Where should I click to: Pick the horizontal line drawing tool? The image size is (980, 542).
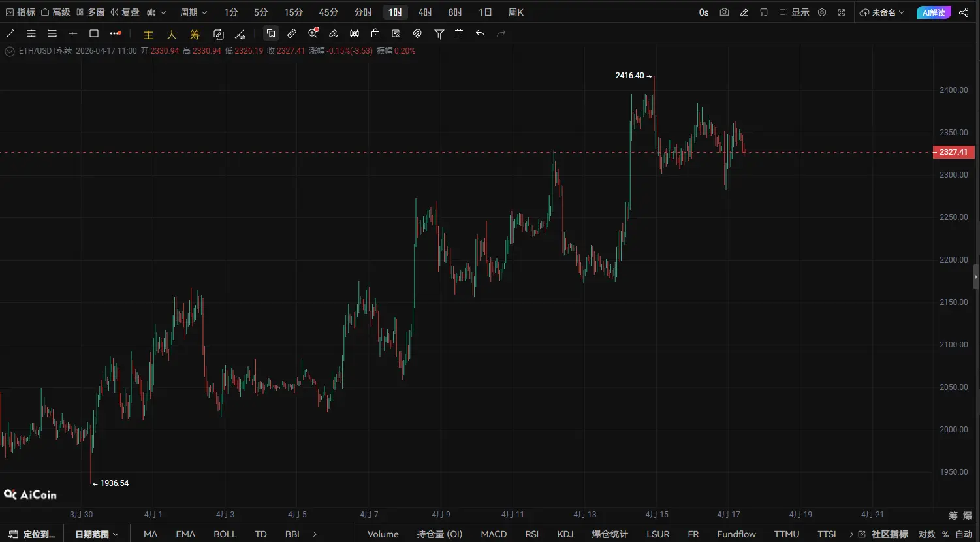click(x=73, y=33)
